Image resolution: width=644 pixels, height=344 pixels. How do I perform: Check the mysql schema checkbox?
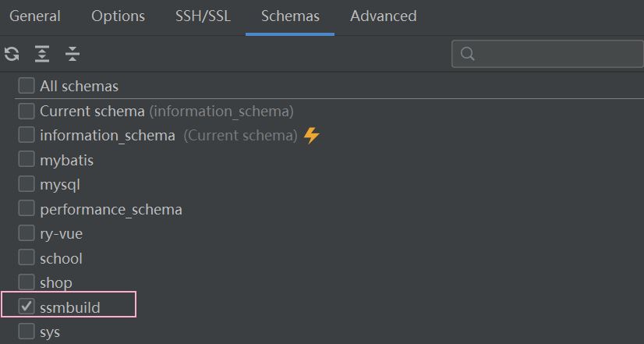coord(27,185)
